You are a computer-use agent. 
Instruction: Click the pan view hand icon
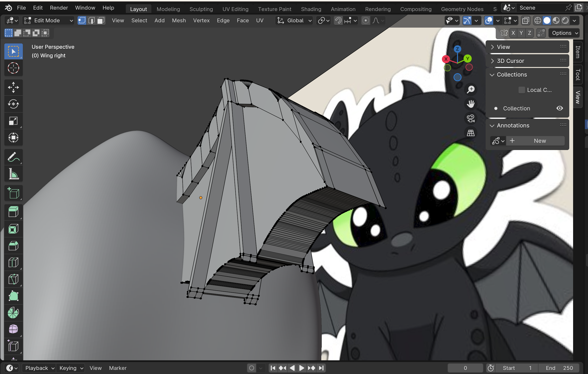(x=470, y=104)
